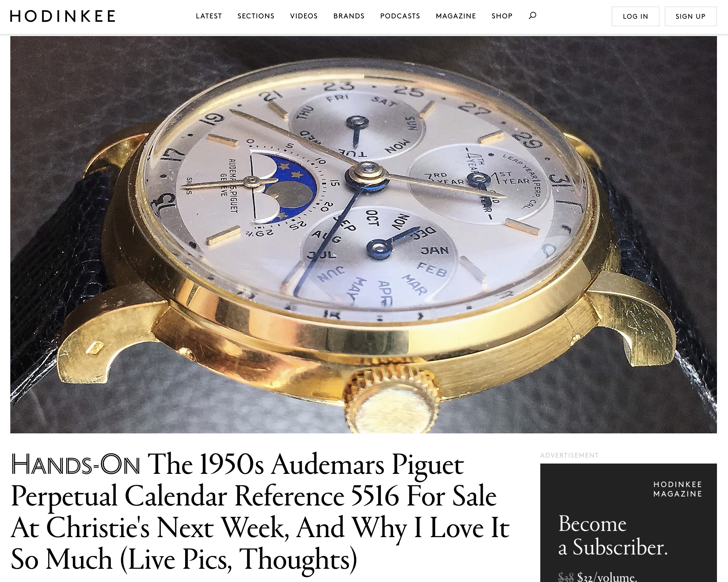
Task: Go to the Videos page
Action: 304,16
